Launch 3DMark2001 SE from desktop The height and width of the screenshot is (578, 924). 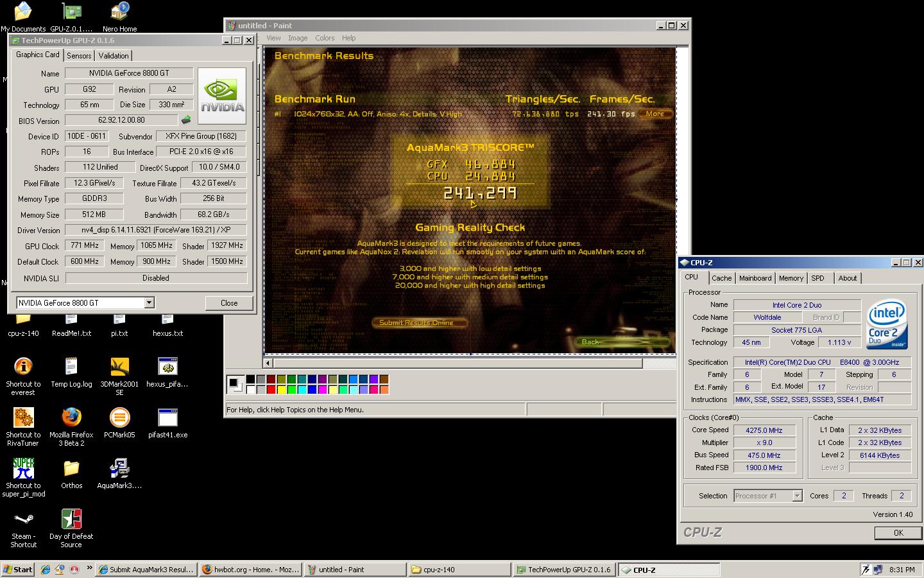click(119, 377)
